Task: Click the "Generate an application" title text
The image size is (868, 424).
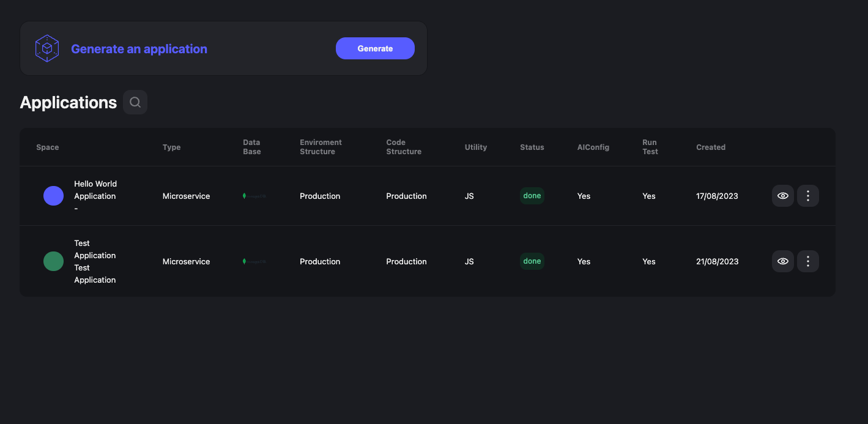Action: (139, 49)
